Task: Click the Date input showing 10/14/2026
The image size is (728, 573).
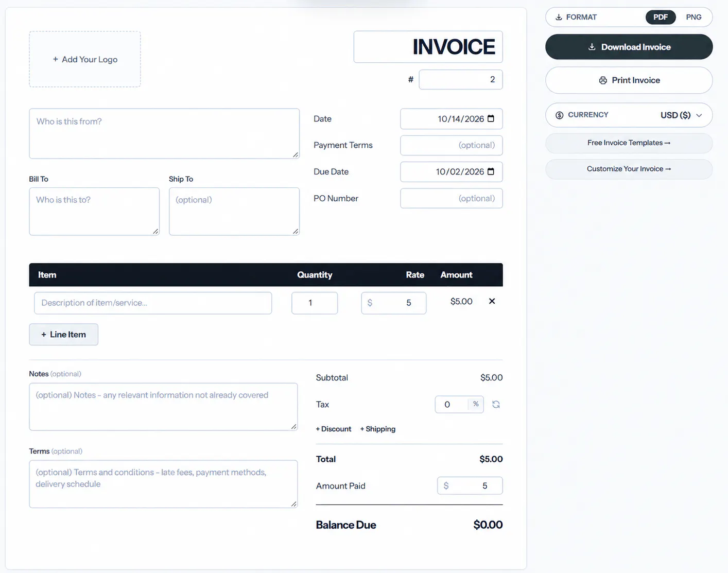Action: click(452, 119)
